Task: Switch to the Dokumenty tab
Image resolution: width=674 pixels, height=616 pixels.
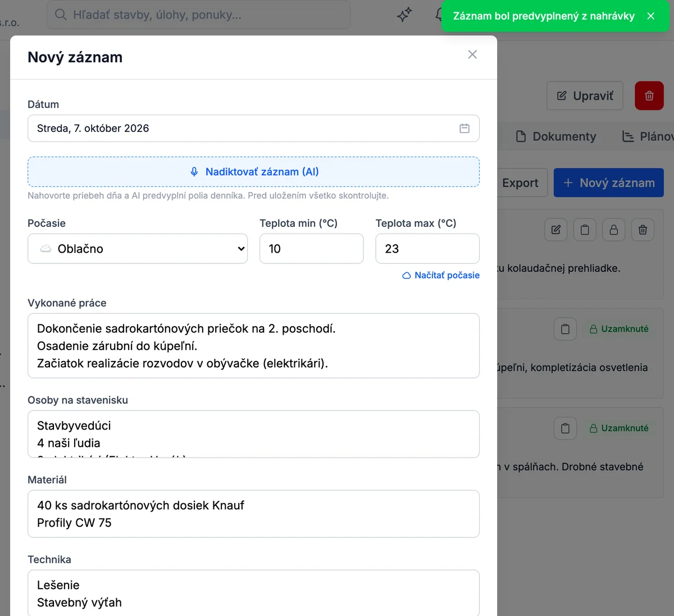Action: point(556,136)
